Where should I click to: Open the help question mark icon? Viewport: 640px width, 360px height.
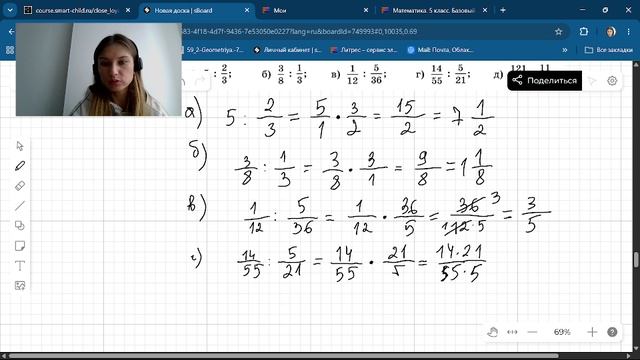click(612, 332)
